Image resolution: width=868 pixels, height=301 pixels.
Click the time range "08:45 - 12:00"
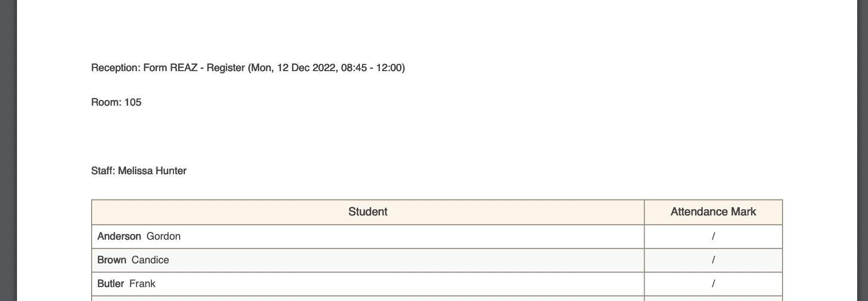tap(372, 68)
